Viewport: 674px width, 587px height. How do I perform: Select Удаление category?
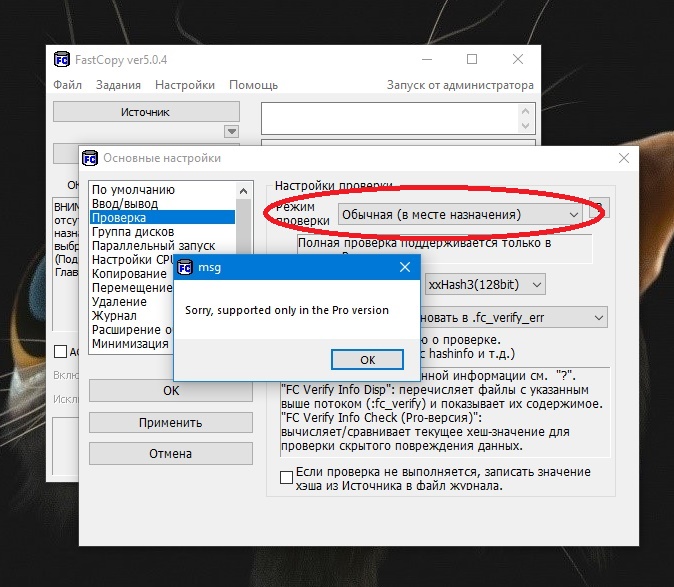(x=132, y=302)
